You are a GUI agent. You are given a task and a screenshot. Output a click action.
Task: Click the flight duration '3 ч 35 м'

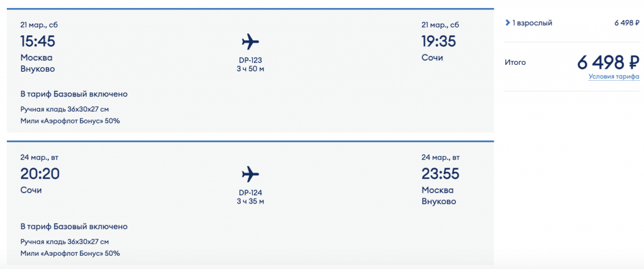(250, 202)
